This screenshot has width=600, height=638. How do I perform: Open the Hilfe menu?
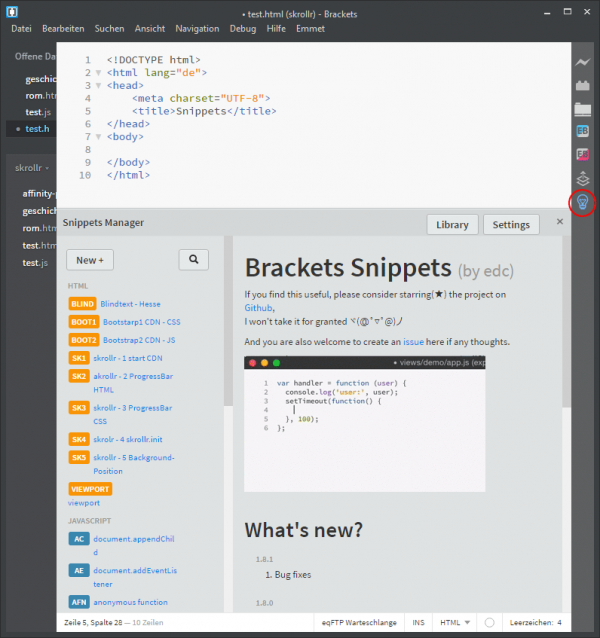click(276, 28)
